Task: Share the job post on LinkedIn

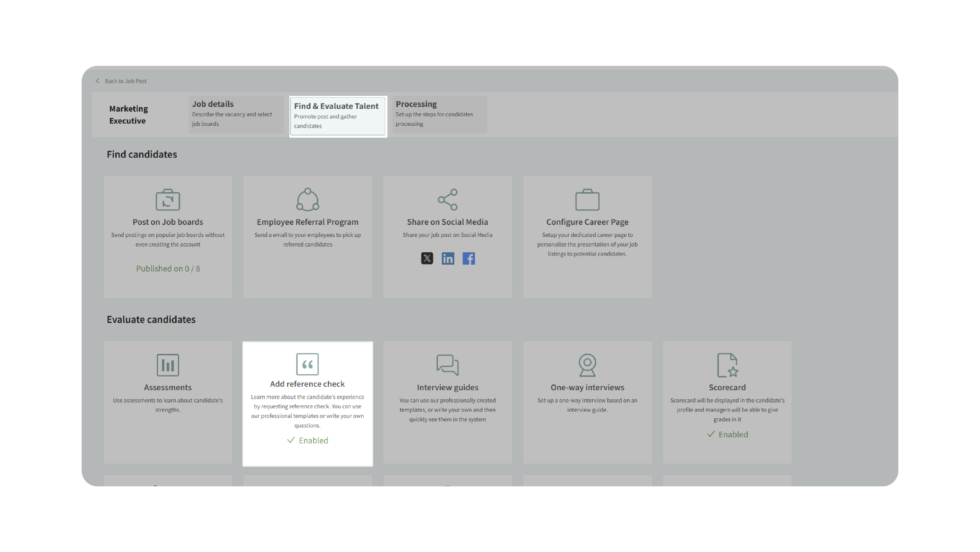Action: (x=448, y=258)
